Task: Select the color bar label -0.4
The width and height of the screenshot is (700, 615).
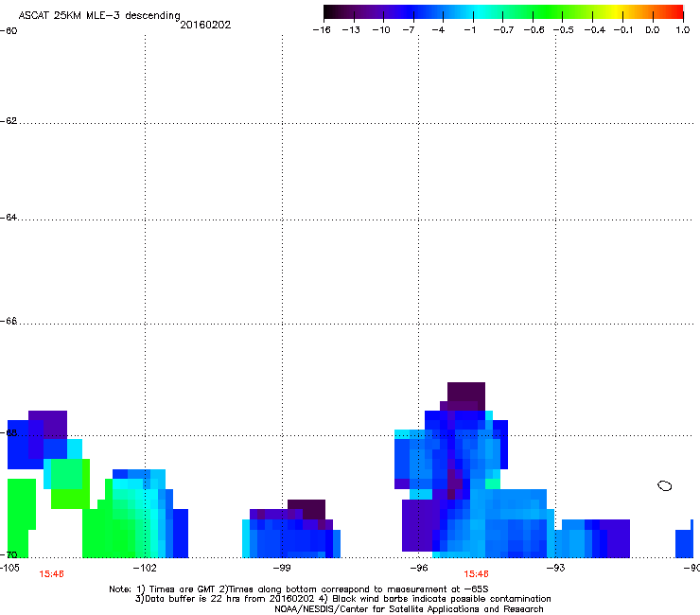Action: pyautogui.click(x=595, y=30)
